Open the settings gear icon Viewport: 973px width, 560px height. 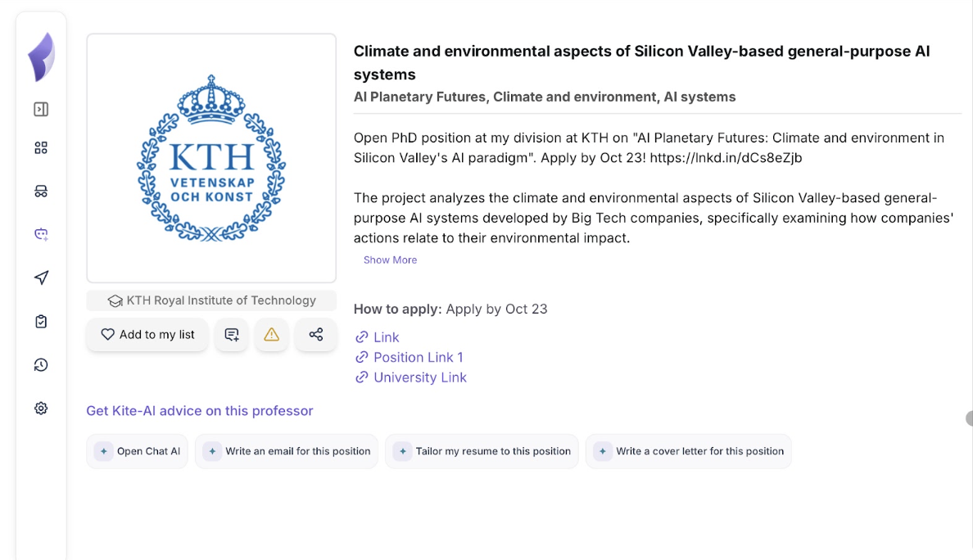pos(41,409)
